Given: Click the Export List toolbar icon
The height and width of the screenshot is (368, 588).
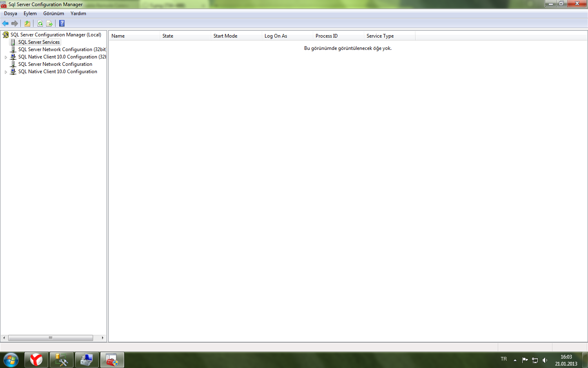Looking at the screenshot, I should point(49,23).
